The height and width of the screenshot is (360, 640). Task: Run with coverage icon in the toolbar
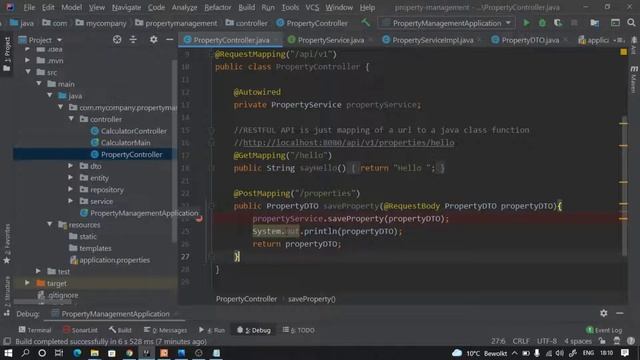tap(558, 23)
